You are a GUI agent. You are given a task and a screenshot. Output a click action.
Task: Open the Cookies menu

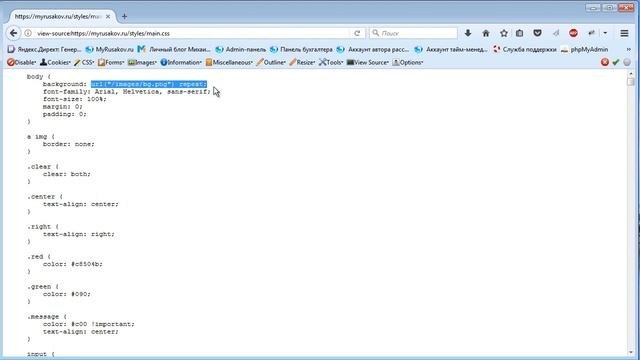pyautogui.click(x=55, y=62)
